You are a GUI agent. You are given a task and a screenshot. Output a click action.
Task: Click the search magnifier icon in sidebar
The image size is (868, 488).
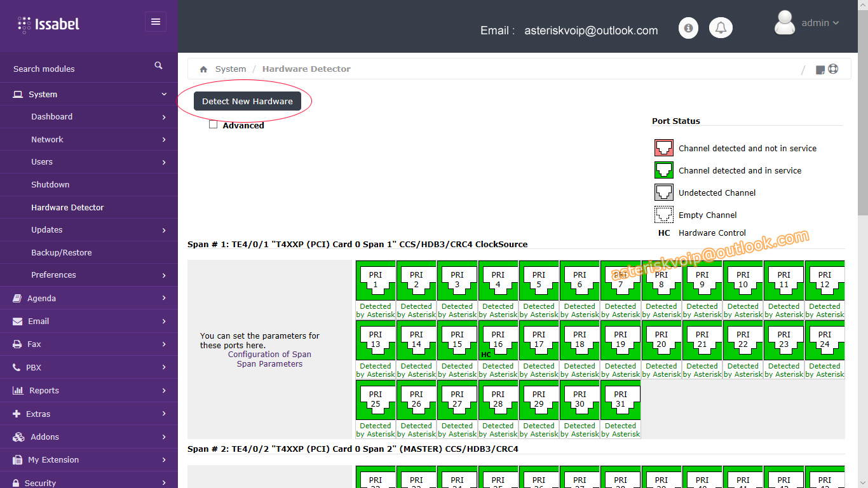[x=158, y=65]
